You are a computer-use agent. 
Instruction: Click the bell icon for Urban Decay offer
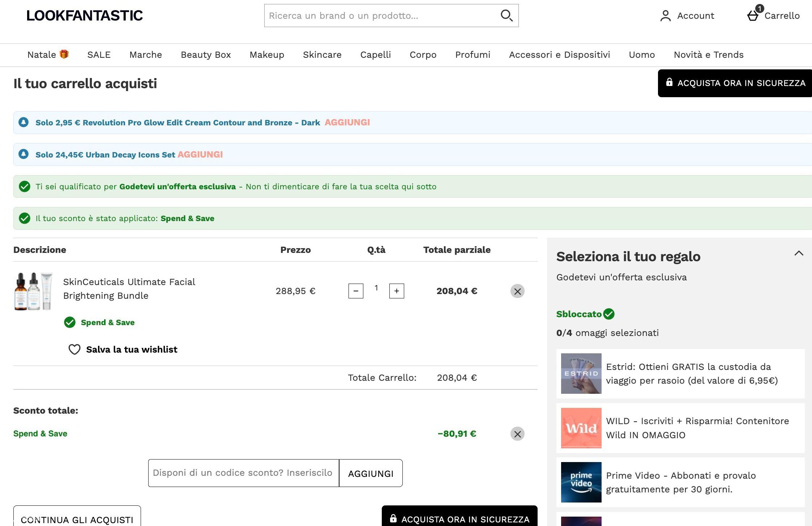tap(23, 154)
